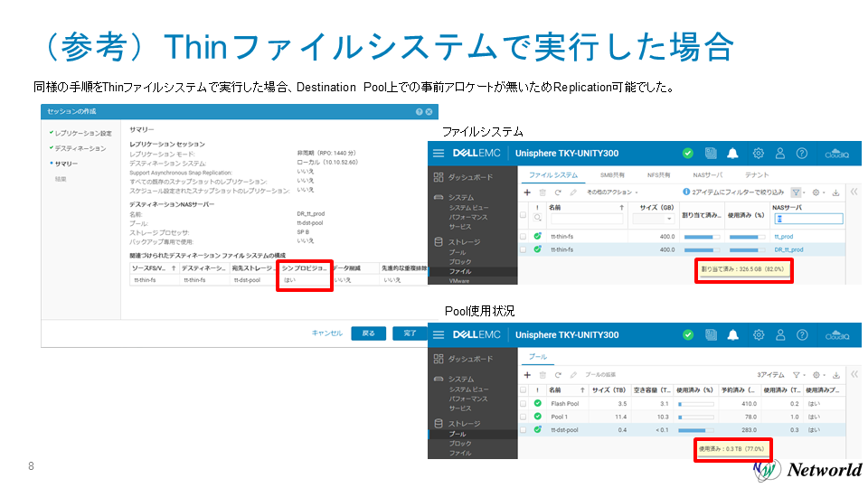Open jobs icon in File Systems window header
This screenshot has width=868, height=488.
(711, 154)
